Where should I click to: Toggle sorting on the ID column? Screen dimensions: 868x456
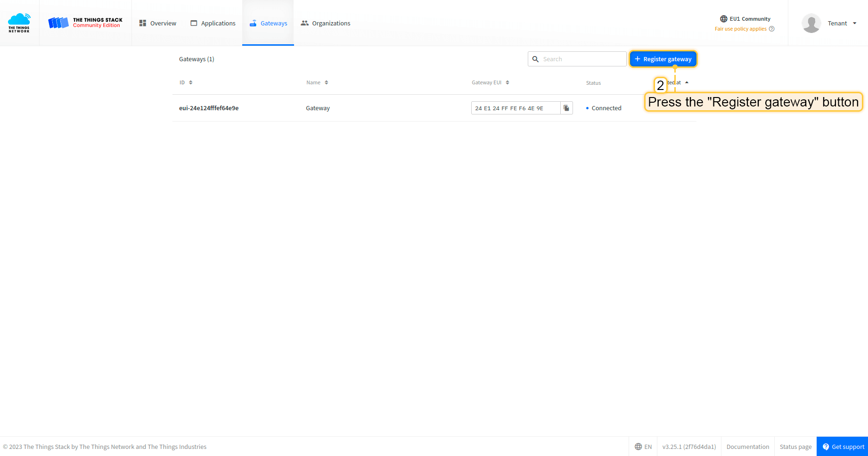(x=191, y=82)
